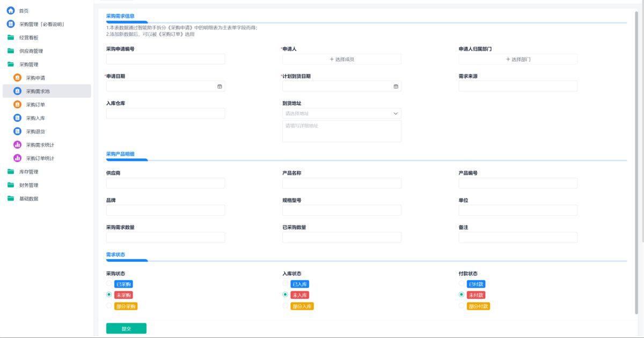The height and width of the screenshot is (338, 644).
Task: Click 选择成员 under 申请人
Action: coord(342,59)
